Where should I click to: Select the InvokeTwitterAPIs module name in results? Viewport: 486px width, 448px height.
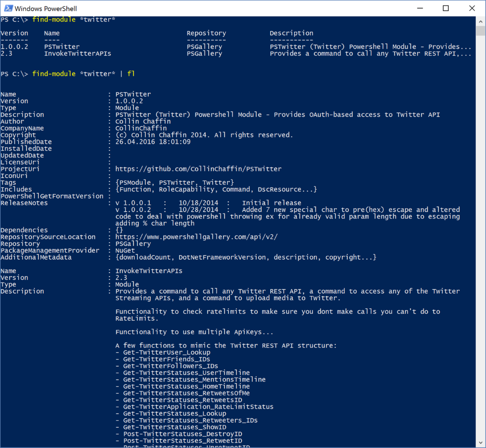(77, 53)
